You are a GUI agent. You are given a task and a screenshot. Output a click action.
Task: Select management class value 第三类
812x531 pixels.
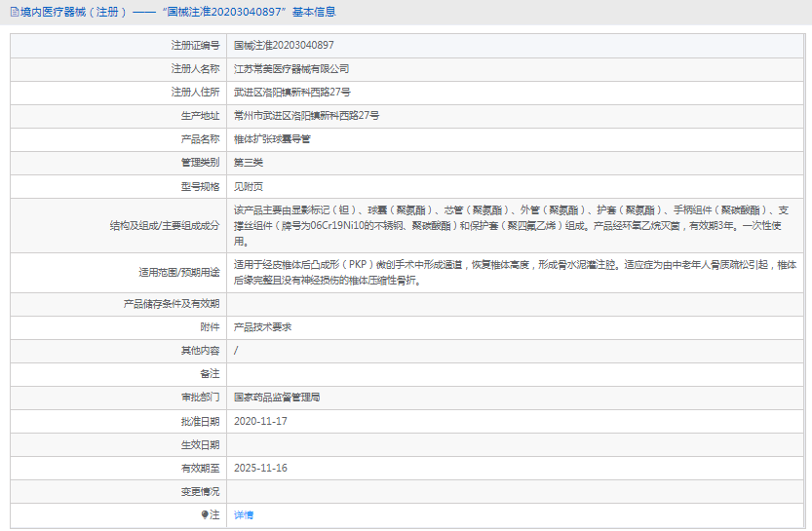coord(248,163)
